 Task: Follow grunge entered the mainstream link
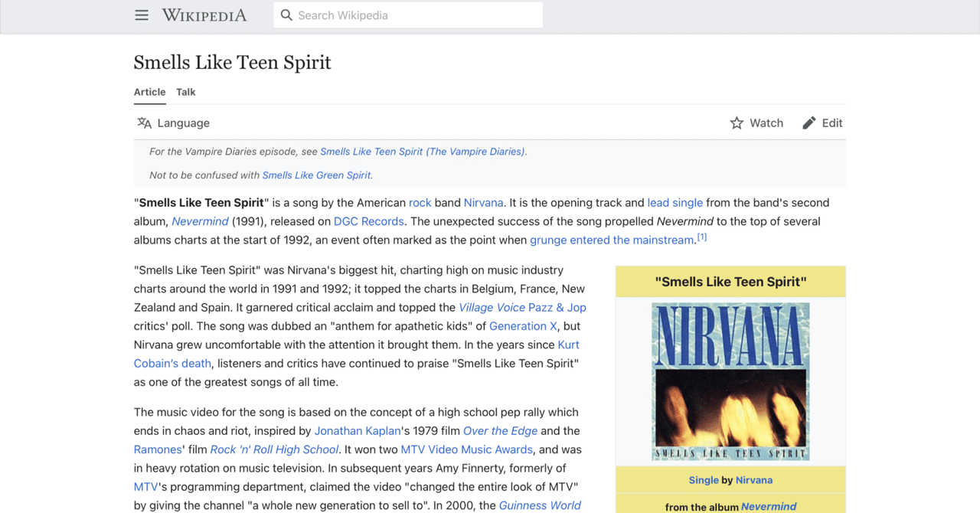pyautogui.click(x=612, y=240)
